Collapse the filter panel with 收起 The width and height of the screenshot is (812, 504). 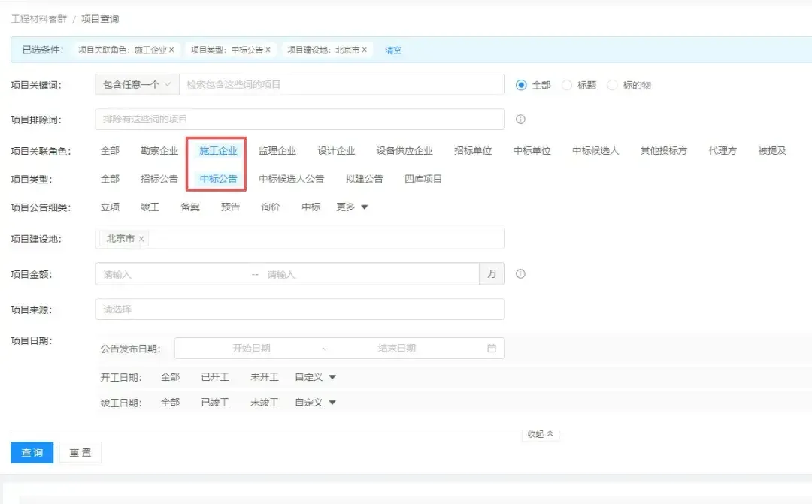click(x=540, y=434)
